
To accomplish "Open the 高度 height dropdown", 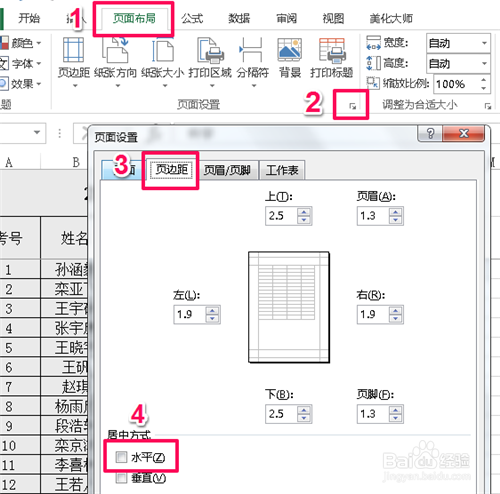I will pyautogui.click(x=484, y=63).
